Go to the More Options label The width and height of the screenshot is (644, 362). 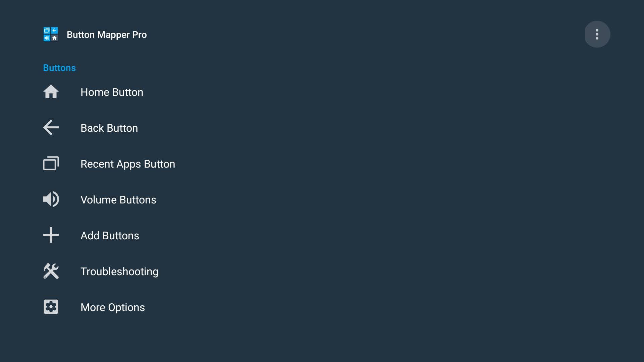112,307
